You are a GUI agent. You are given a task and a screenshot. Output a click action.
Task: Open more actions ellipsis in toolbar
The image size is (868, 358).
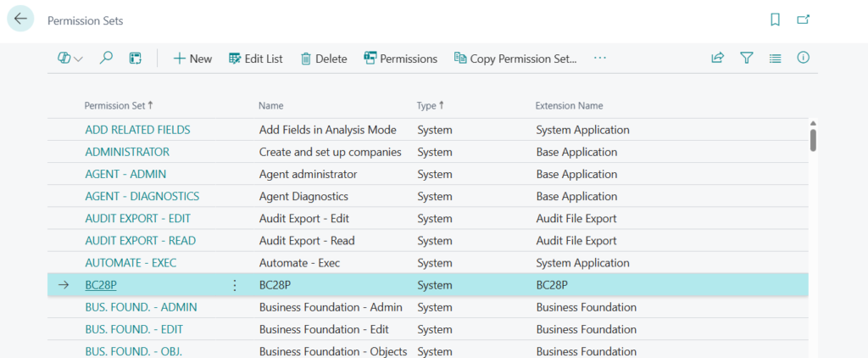(x=600, y=59)
